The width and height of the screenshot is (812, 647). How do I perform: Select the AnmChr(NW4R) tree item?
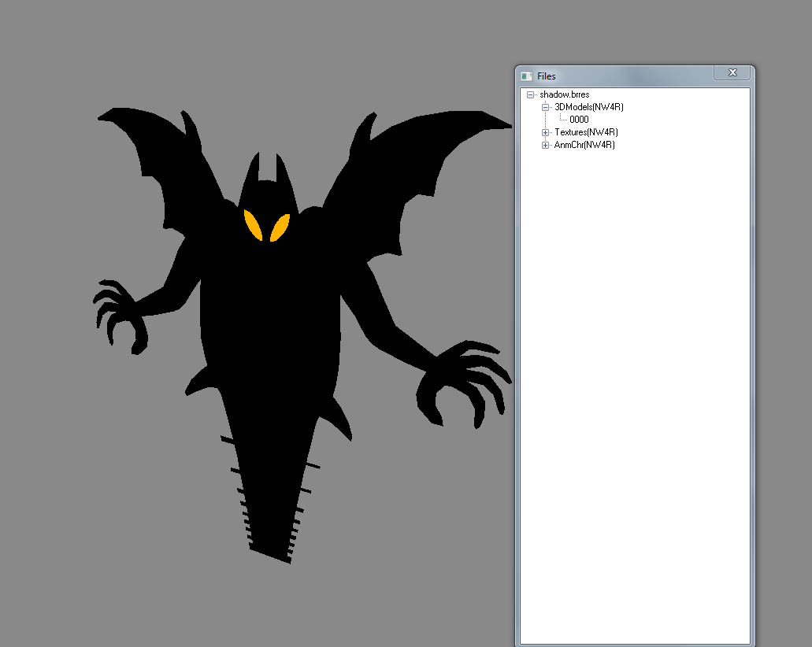584,145
